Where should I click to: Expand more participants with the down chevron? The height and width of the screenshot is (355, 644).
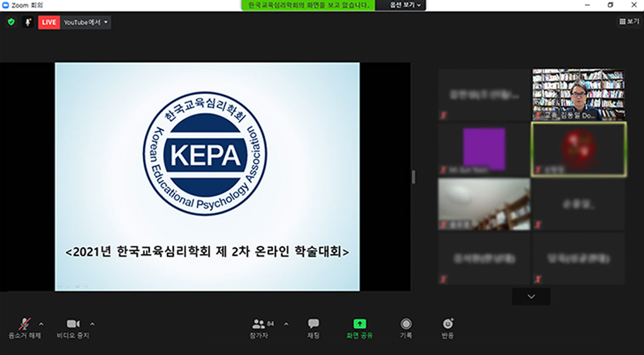531,296
